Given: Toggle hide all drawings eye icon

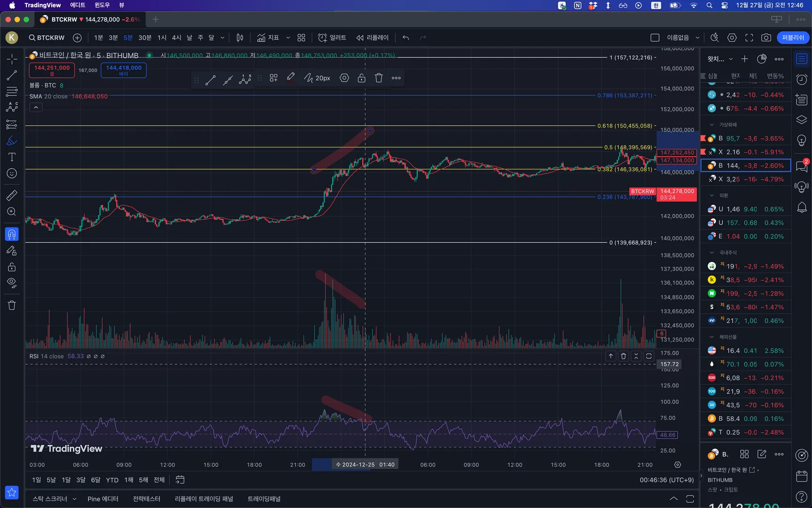Looking at the screenshot, I should 12,283.
